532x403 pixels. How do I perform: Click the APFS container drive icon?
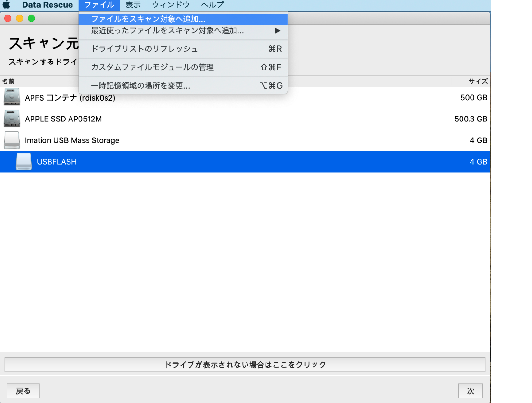pos(12,97)
